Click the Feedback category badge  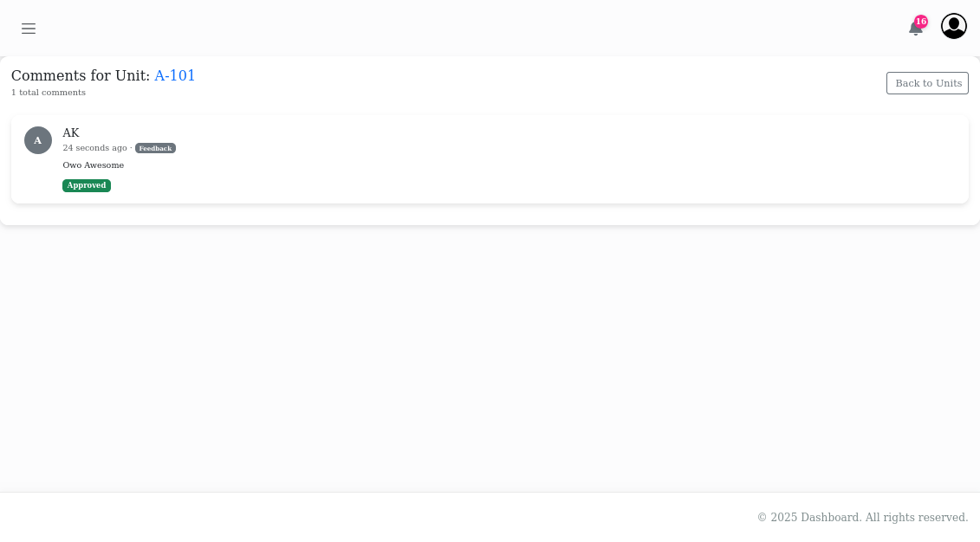coord(155,148)
